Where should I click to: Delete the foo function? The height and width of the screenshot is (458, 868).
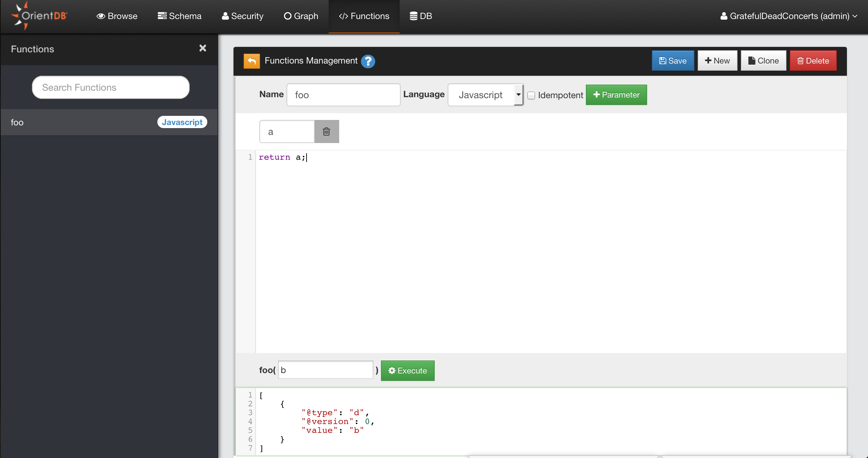(813, 61)
